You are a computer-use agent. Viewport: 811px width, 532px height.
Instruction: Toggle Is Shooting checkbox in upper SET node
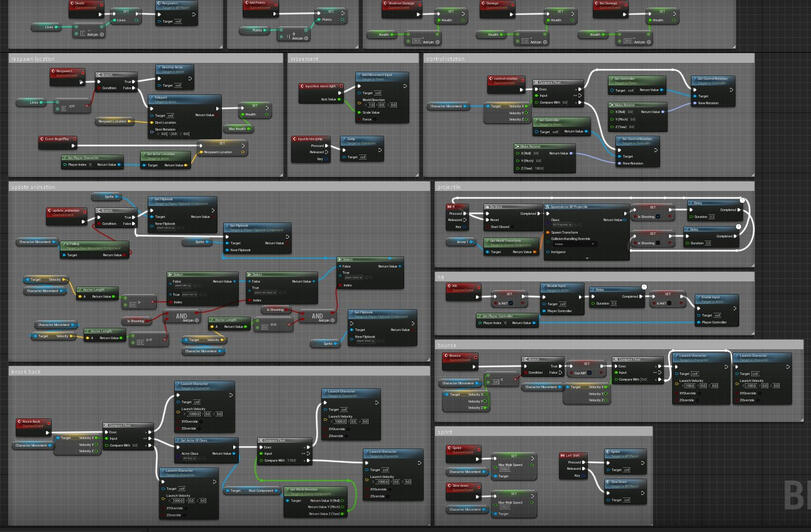coord(660,215)
